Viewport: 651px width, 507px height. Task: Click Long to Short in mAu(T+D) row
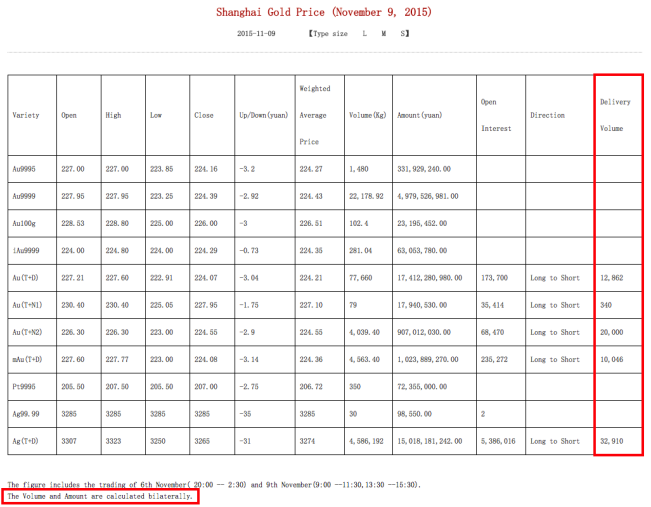(x=555, y=359)
